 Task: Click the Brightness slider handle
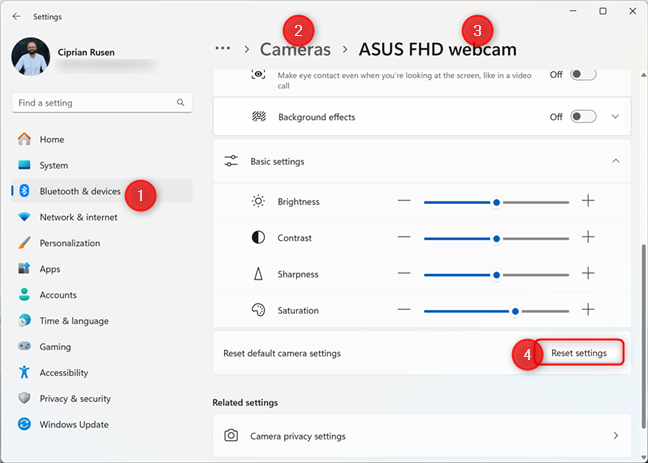496,202
